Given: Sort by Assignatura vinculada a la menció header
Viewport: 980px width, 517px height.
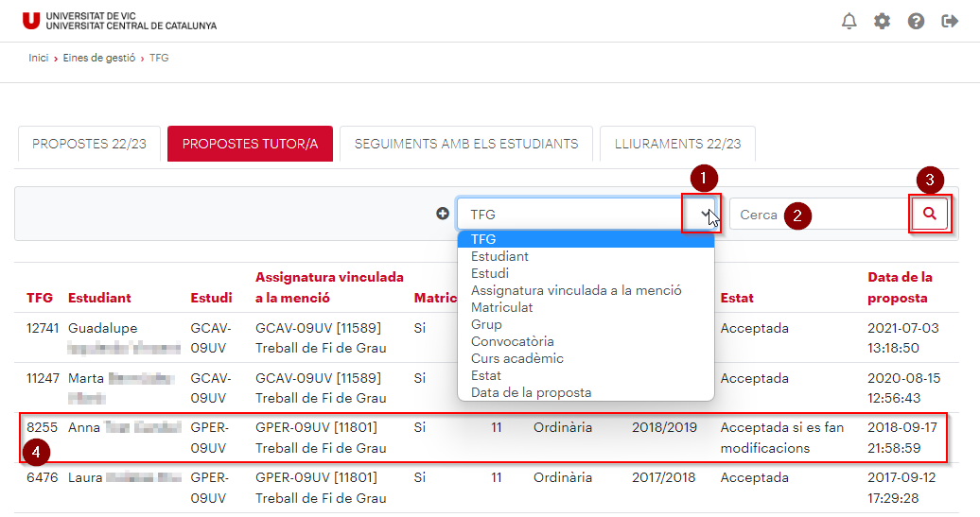Looking at the screenshot, I should [x=329, y=287].
